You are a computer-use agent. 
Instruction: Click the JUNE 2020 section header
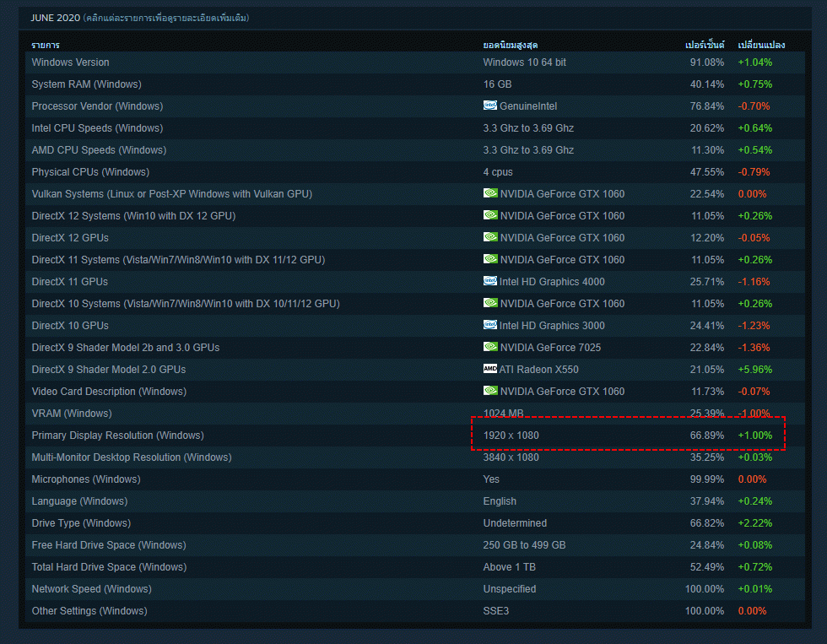tap(415, 18)
